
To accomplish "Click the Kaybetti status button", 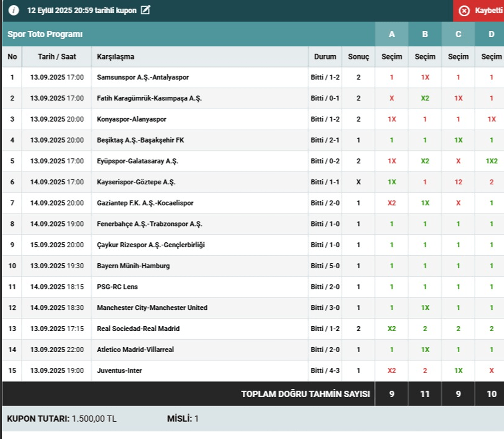I will (x=479, y=11).
